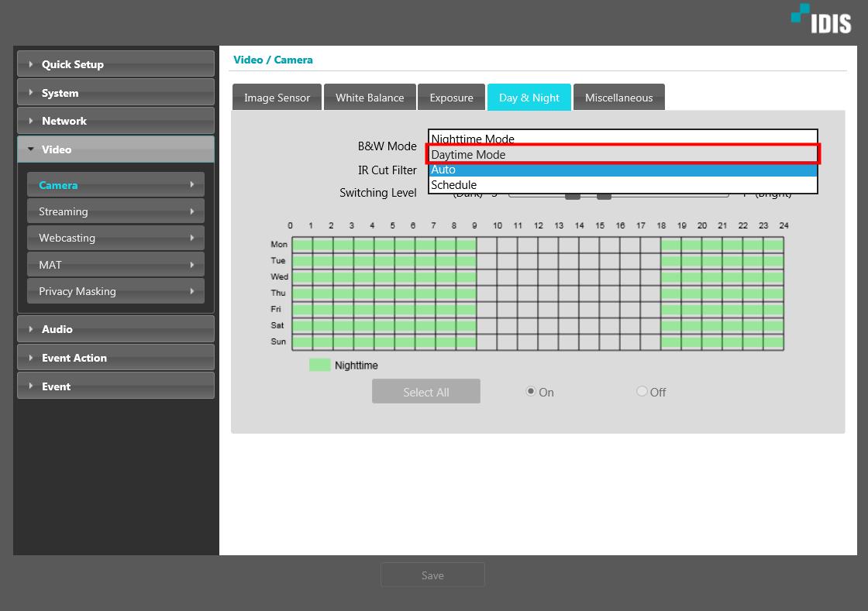
Task: Select the Off radio button
Action: pyautogui.click(x=642, y=392)
